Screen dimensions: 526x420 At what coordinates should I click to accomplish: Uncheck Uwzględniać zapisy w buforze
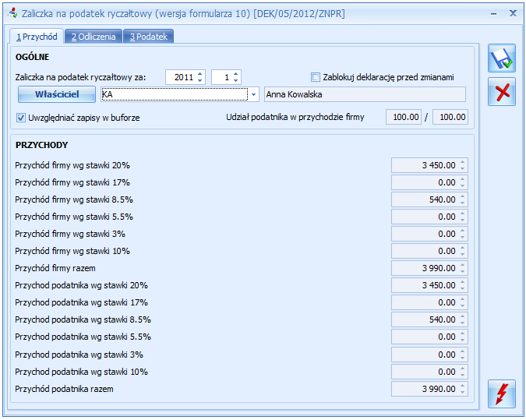[x=21, y=118]
